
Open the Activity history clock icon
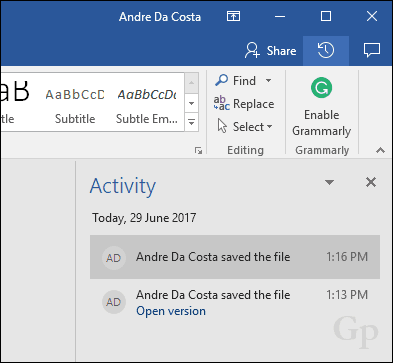tap(326, 50)
